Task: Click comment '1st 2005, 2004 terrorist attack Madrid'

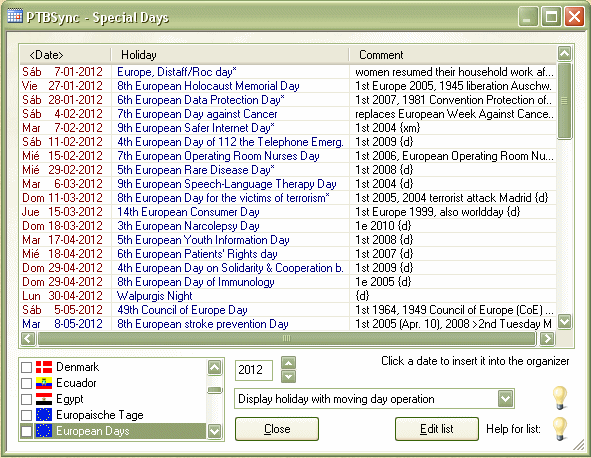Action: pyautogui.click(x=452, y=198)
